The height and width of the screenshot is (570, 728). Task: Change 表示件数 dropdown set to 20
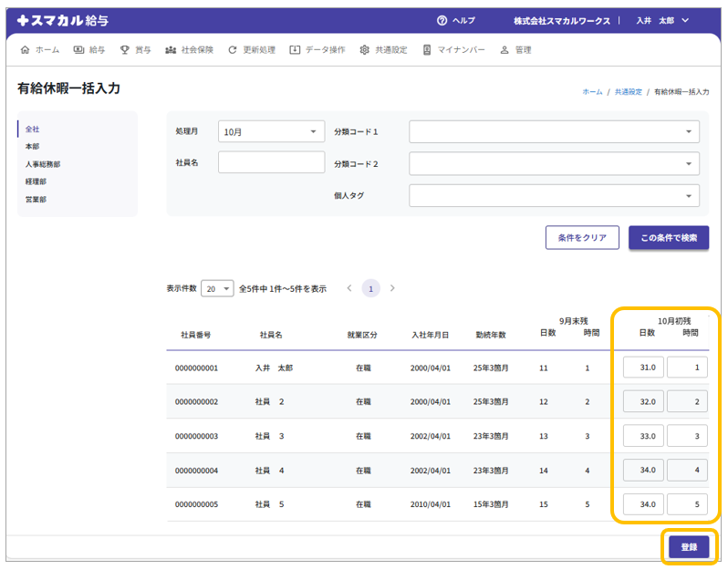point(217,288)
